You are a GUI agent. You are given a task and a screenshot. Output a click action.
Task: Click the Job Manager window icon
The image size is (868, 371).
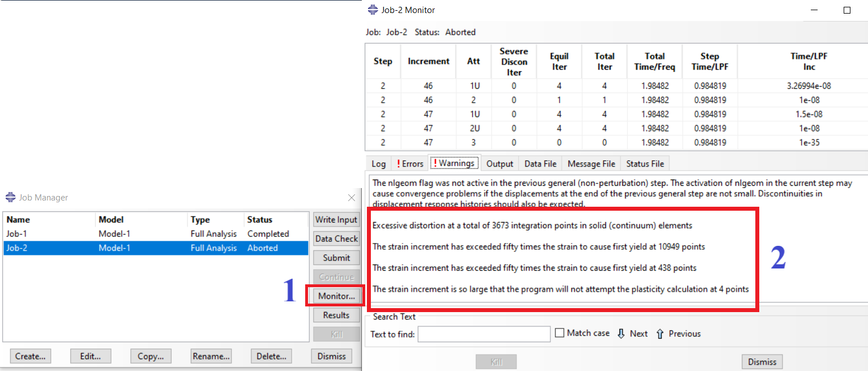point(11,198)
